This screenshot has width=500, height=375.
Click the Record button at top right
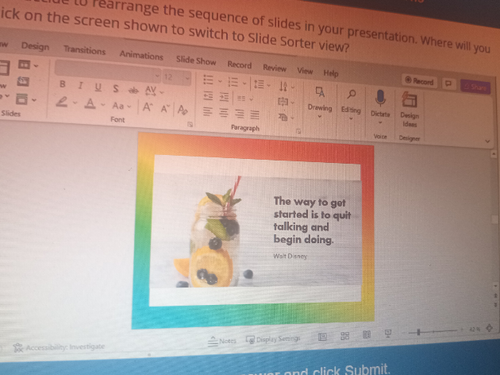[419, 81]
